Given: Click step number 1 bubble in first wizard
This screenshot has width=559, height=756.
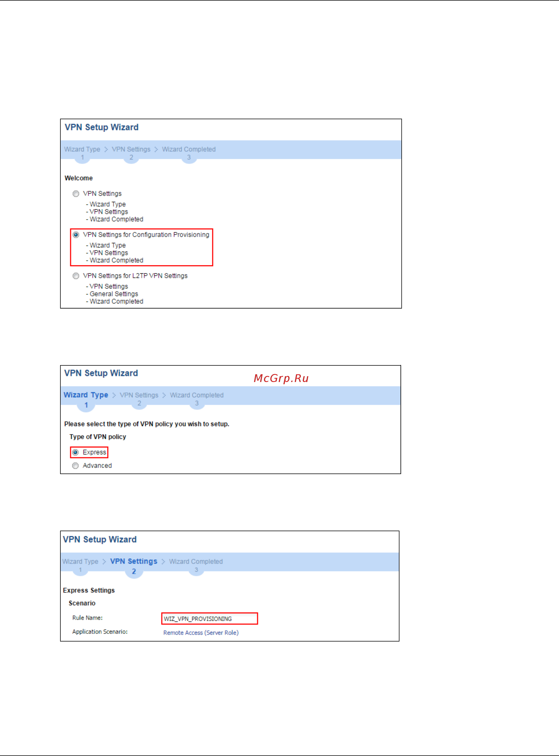Looking at the screenshot, I should [x=82, y=157].
